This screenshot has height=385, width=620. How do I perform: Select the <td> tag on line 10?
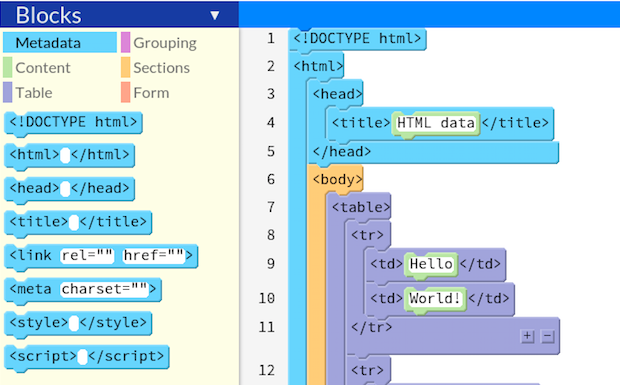pyautogui.click(x=386, y=298)
